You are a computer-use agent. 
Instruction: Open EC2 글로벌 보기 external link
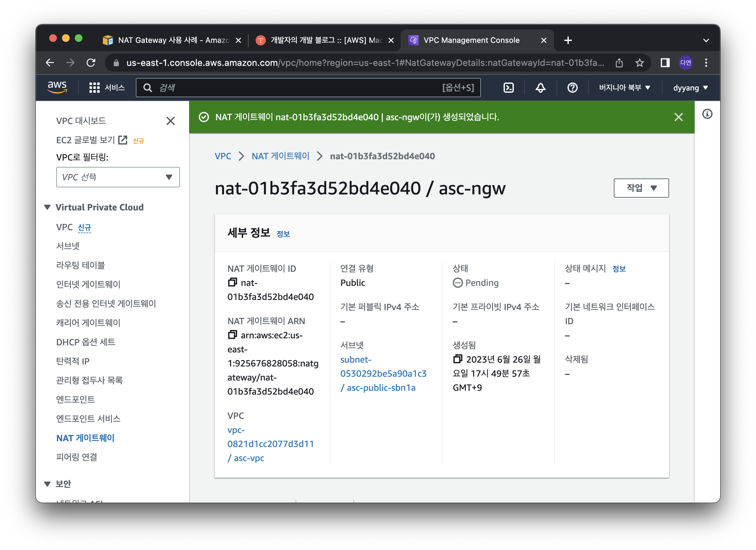point(92,140)
